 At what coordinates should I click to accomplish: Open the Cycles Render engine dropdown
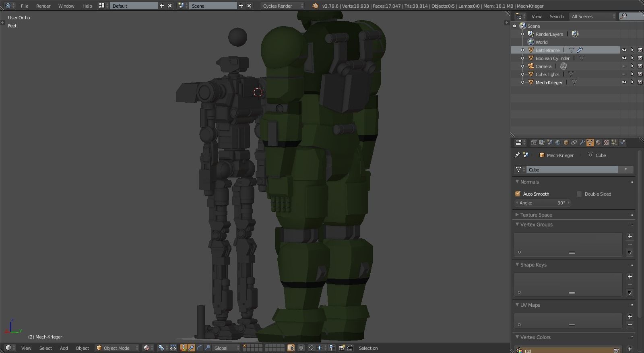pyautogui.click(x=283, y=6)
